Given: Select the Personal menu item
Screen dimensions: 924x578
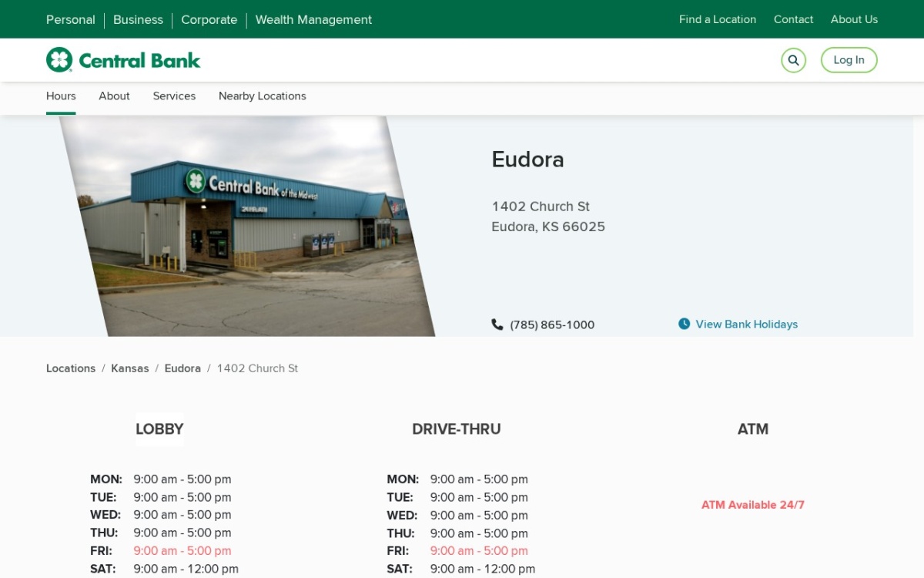Looking at the screenshot, I should click(x=71, y=20).
